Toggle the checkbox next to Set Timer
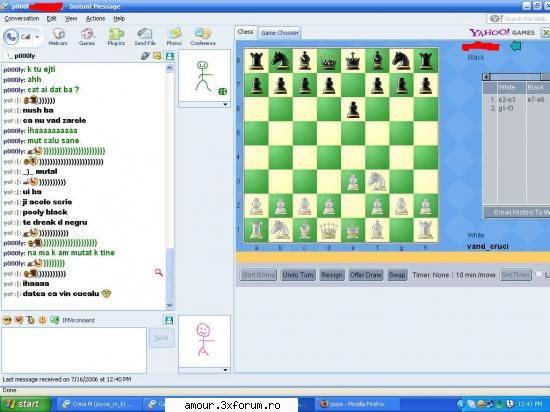The image size is (550, 412). tap(539, 274)
